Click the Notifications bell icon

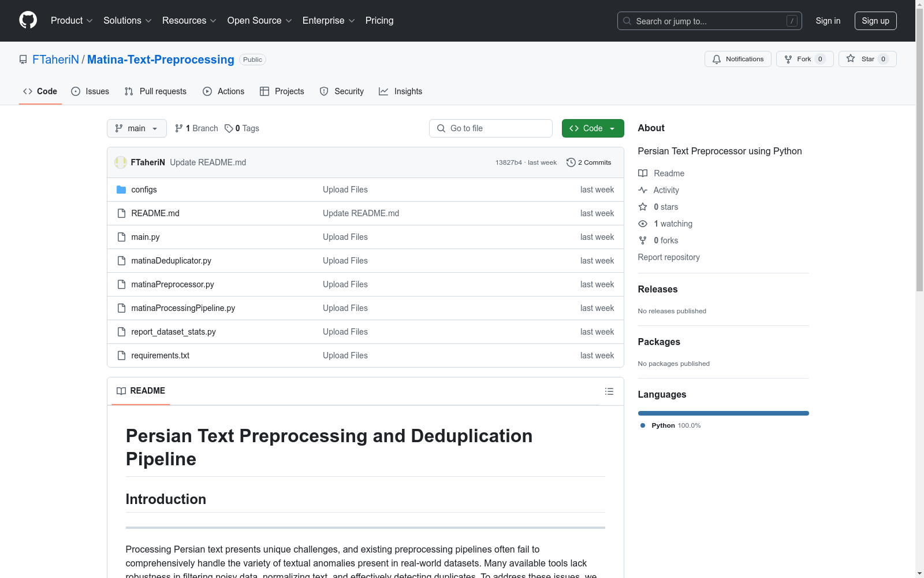[x=717, y=59]
